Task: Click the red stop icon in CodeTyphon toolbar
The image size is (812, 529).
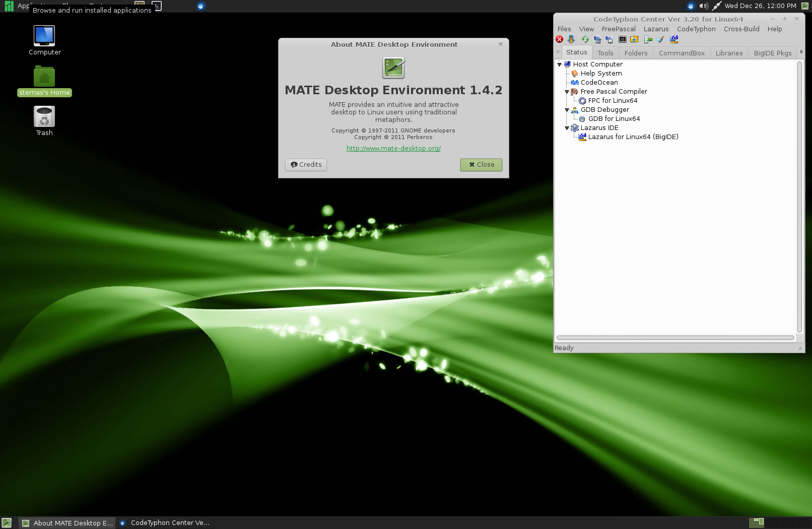Action: (x=560, y=39)
